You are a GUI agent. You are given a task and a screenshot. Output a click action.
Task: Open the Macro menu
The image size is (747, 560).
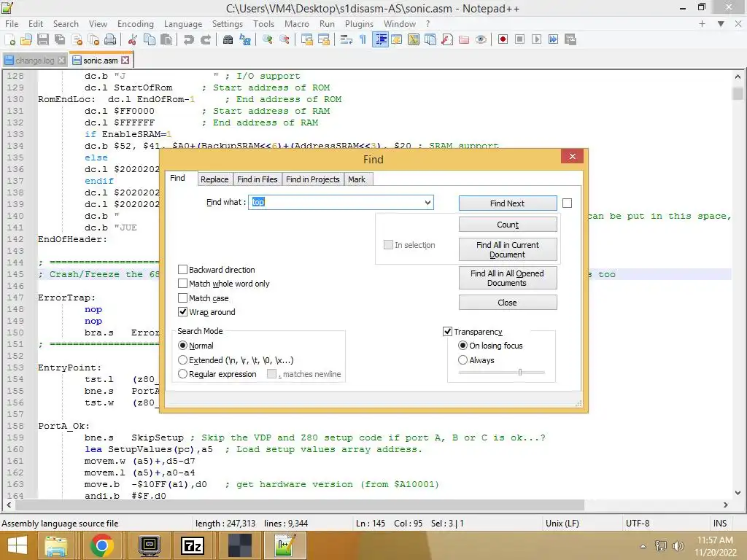296,24
